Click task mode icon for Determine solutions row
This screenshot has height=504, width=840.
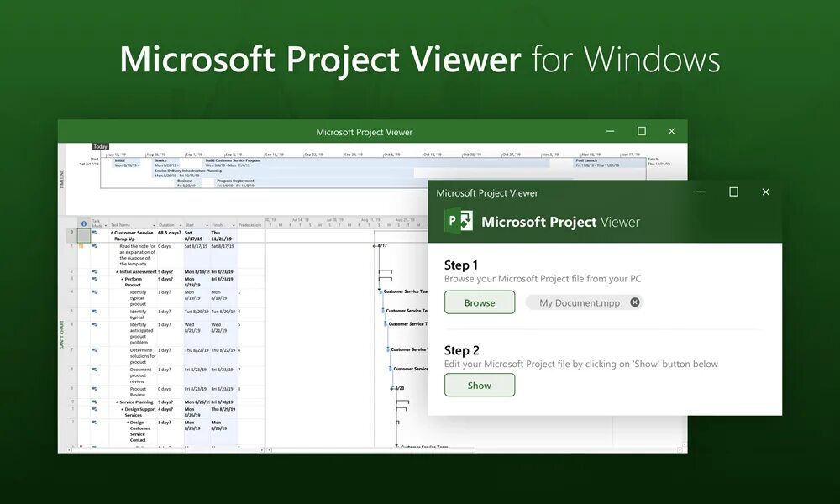pyautogui.click(x=94, y=350)
